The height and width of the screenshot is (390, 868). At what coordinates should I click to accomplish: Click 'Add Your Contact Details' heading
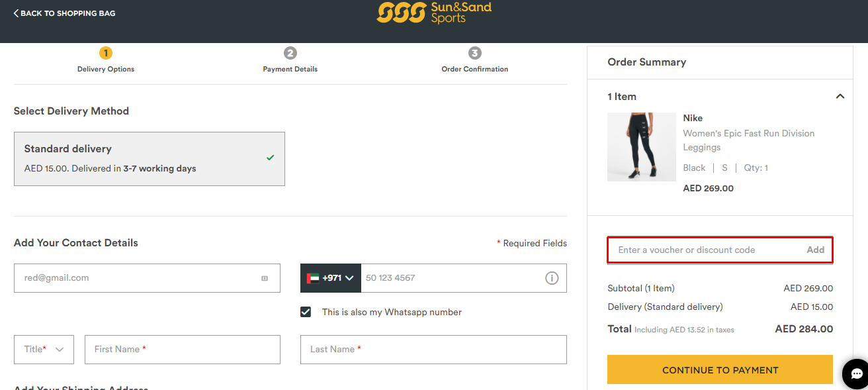(76, 243)
